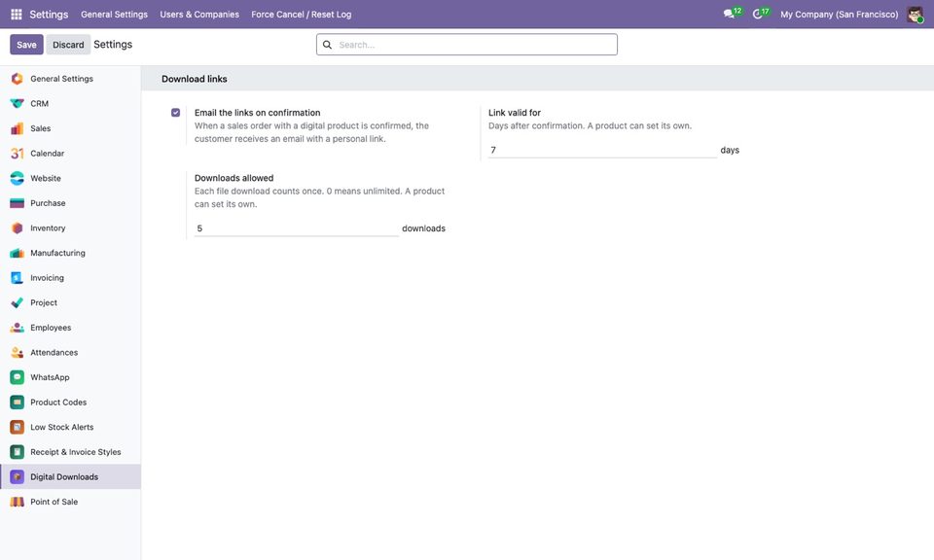Image resolution: width=934 pixels, height=560 pixels.
Task: Click the Digital Downloads sidebar icon
Action: pos(18,476)
